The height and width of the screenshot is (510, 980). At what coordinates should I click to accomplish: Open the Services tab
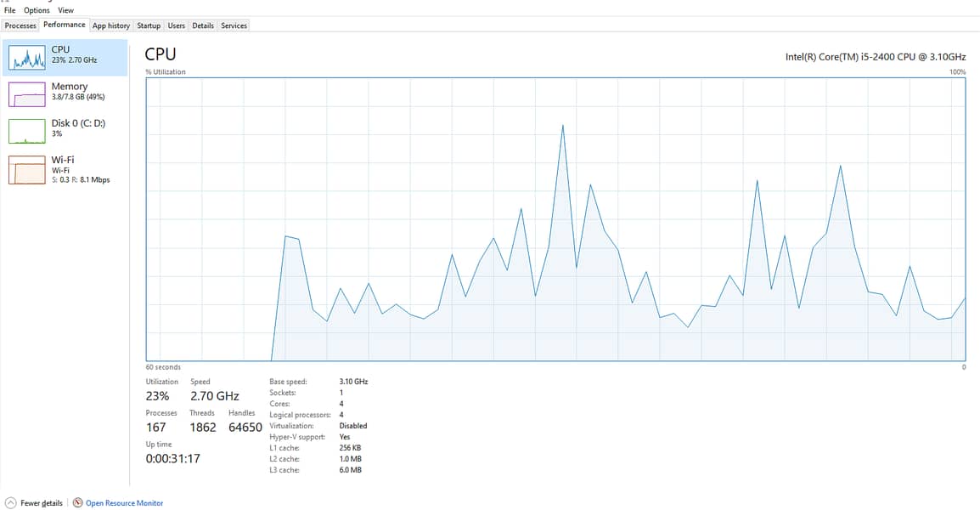[234, 25]
